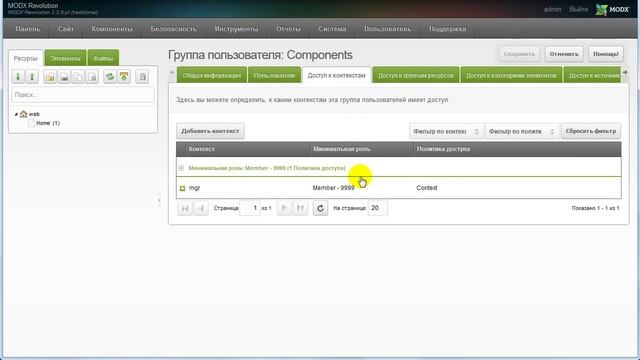Click the Помощь! button
The width and height of the screenshot is (640, 360).
(x=606, y=54)
